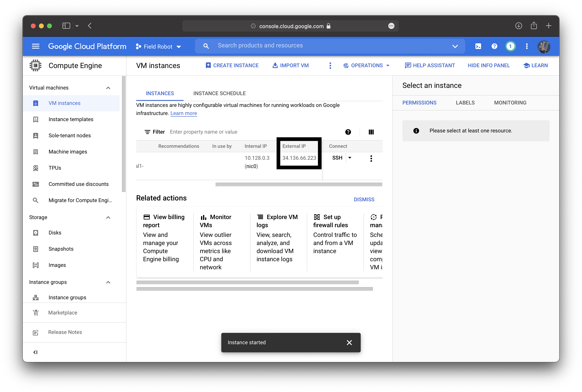This screenshot has height=392, width=582.
Task: Activate Cloud Shell terminal icon
Action: click(x=478, y=46)
